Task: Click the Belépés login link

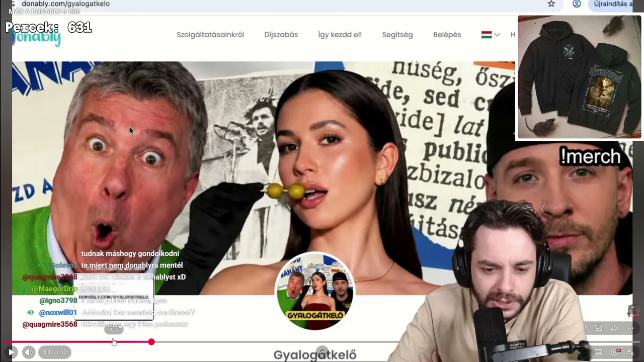Action: 447,35
